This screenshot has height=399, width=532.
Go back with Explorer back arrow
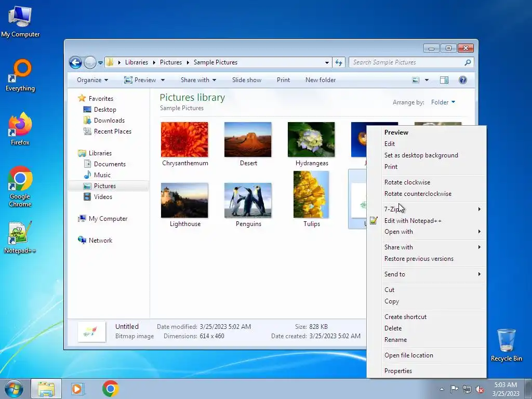(76, 62)
